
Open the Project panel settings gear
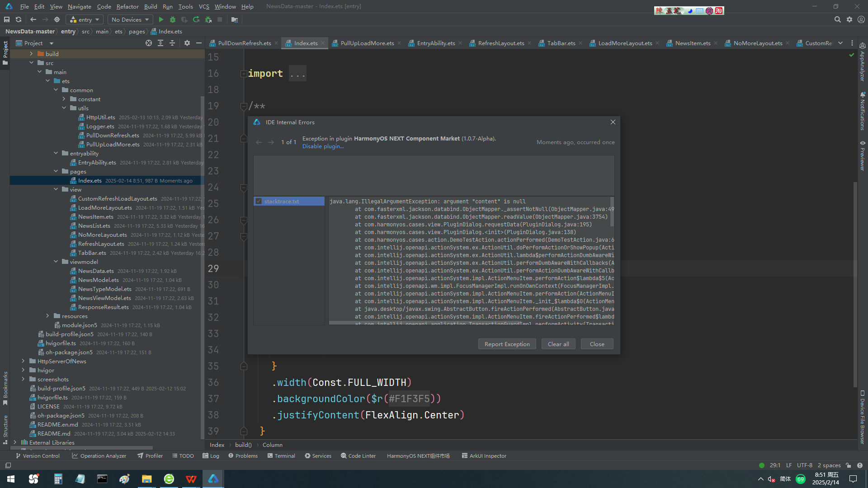(187, 43)
